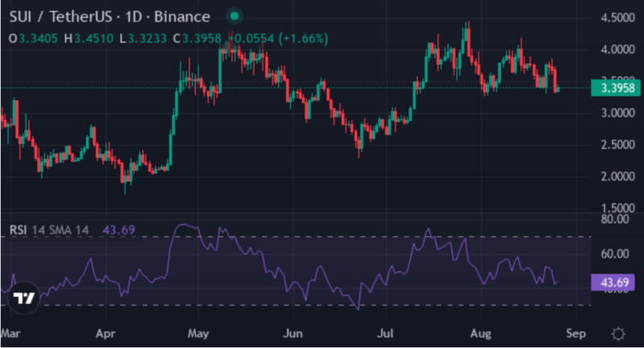Click the 4.5000 price axis label
Image resolution: width=644 pixels, height=348 pixels.
(617, 18)
